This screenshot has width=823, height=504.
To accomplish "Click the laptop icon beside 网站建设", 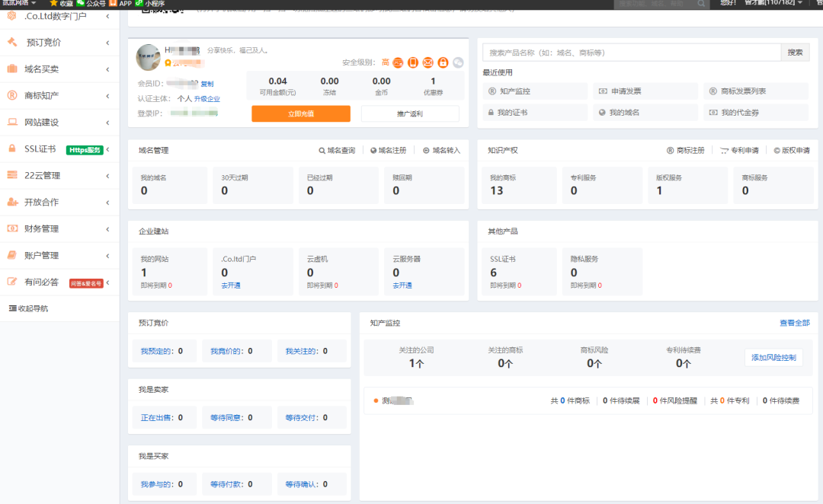I will [12, 122].
